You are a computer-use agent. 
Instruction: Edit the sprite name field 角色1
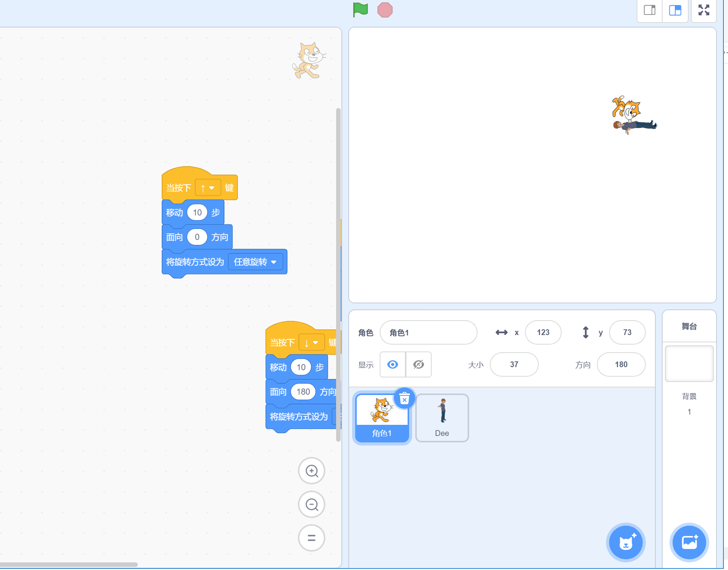[428, 332]
